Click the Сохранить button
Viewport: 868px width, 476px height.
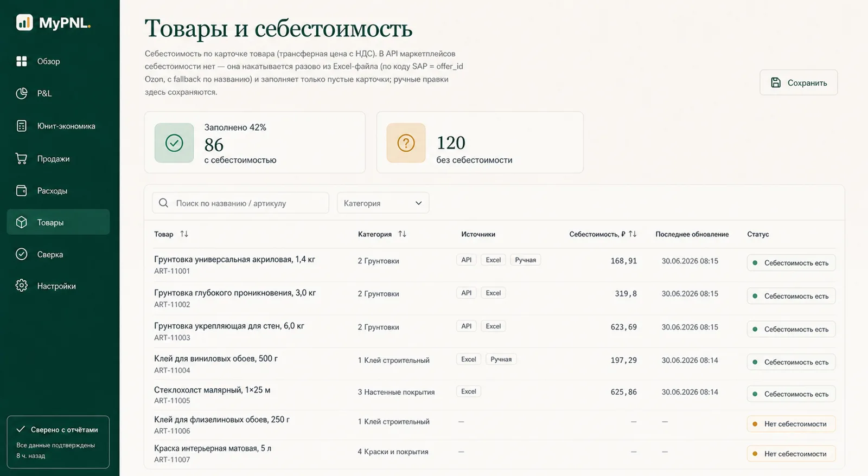(x=799, y=82)
